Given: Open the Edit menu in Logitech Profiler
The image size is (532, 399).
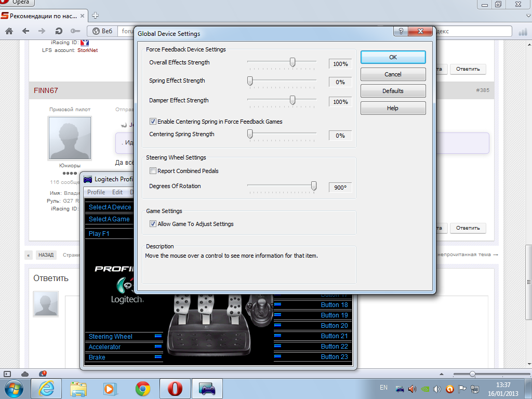Looking at the screenshot, I should [x=117, y=192].
